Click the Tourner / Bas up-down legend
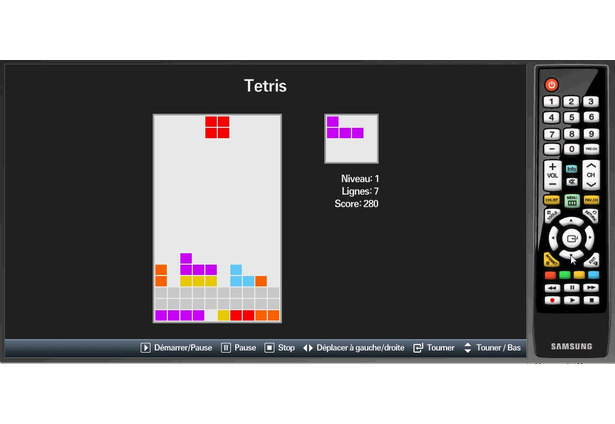The image size is (615, 424). coord(493,348)
